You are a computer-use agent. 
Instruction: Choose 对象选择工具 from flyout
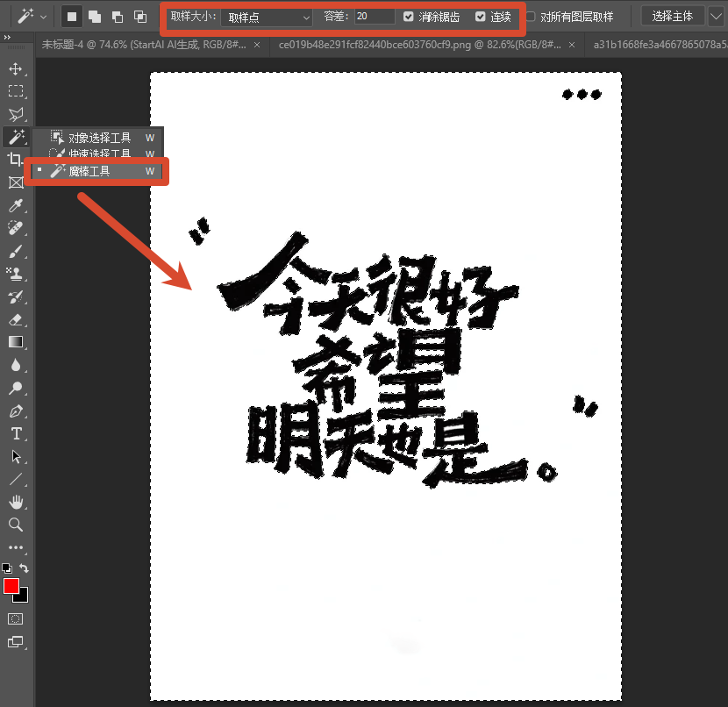(99, 138)
